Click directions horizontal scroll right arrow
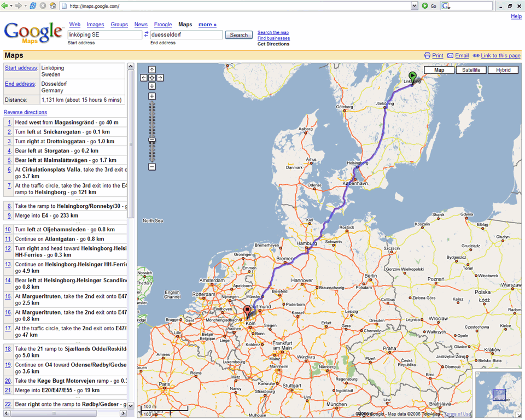 pos(123,413)
